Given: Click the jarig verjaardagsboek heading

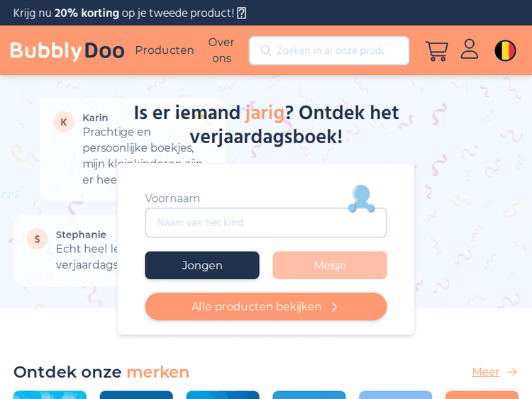Looking at the screenshot, I should [266, 125].
